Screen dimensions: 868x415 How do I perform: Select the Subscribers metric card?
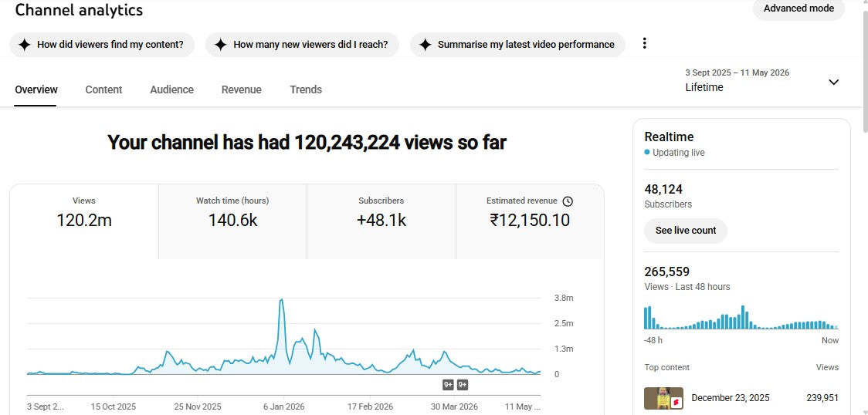click(x=381, y=221)
